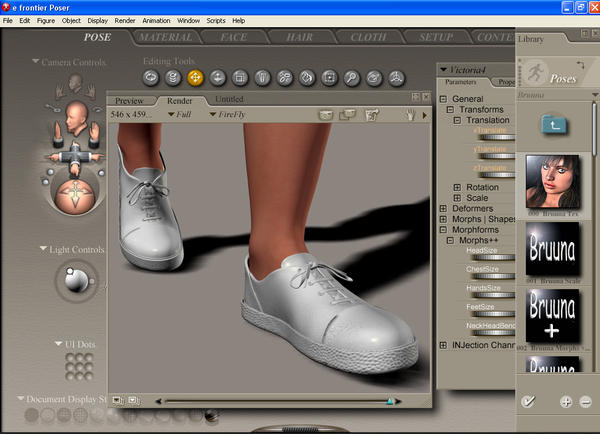600x434 pixels.
Task: Click the HeadSize parameter dial
Action: [x=494, y=257]
